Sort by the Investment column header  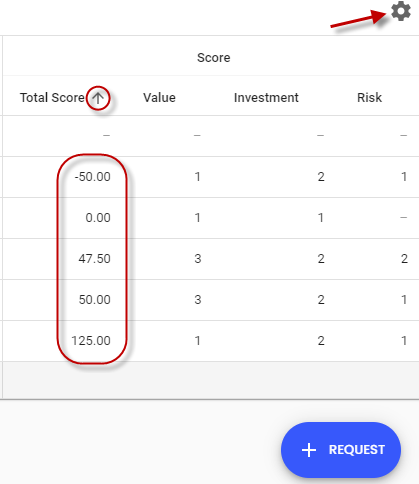pos(266,98)
